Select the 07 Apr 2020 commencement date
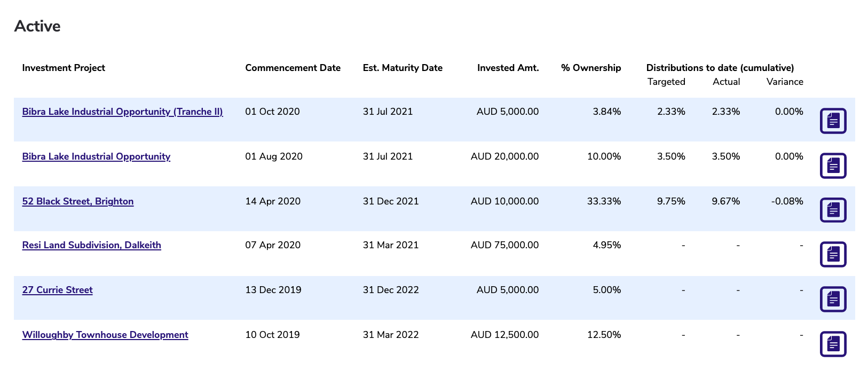 pyautogui.click(x=273, y=245)
